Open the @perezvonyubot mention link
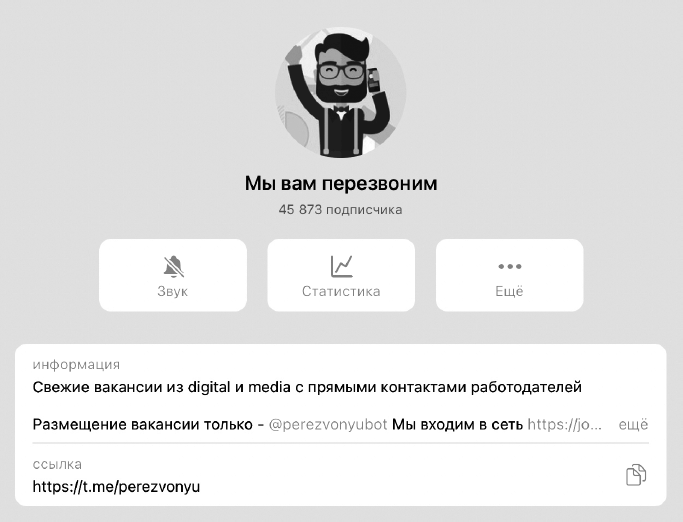 [328, 424]
